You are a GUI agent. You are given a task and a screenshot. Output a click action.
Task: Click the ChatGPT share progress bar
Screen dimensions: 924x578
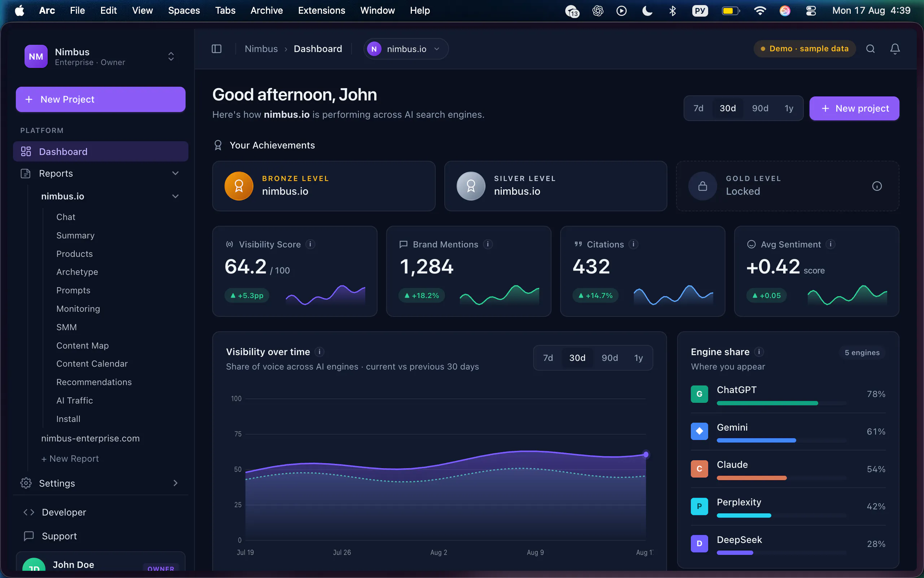tap(781, 403)
